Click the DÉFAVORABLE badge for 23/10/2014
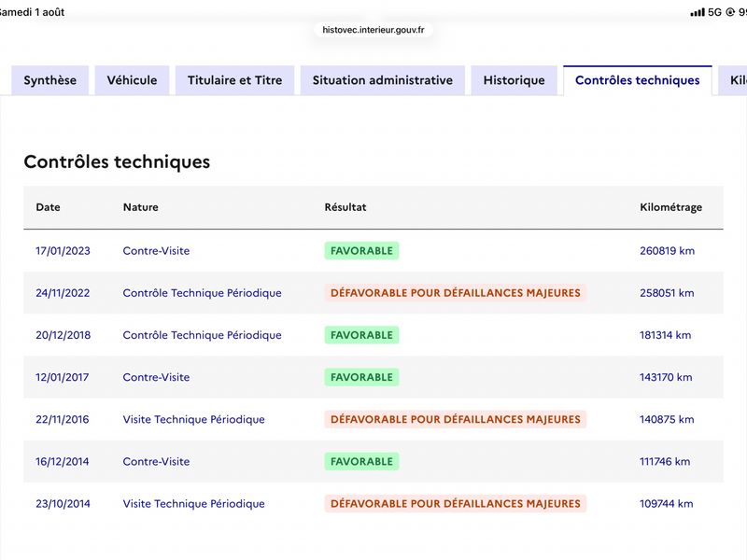Image resolution: width=747 pixels, height=560 pixels. click(456, 504)
